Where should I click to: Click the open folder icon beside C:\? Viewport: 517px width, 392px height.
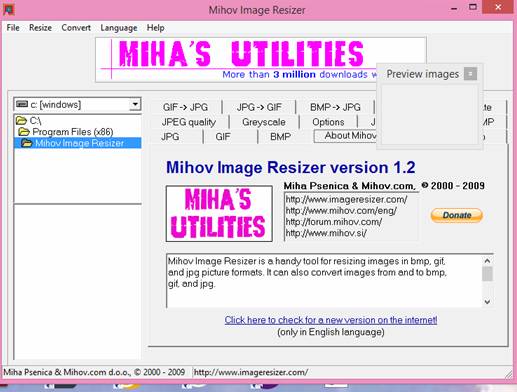[x=22, y=120]
